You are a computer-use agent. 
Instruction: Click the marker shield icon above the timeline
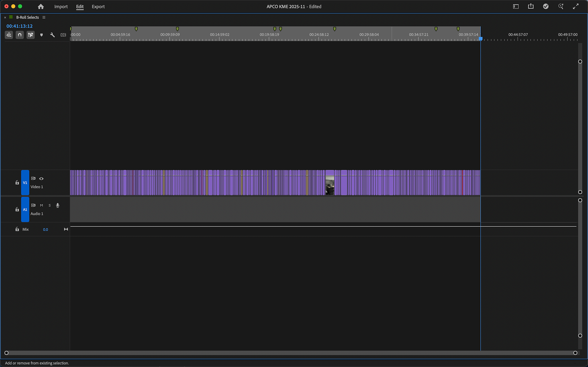[42, 35]
